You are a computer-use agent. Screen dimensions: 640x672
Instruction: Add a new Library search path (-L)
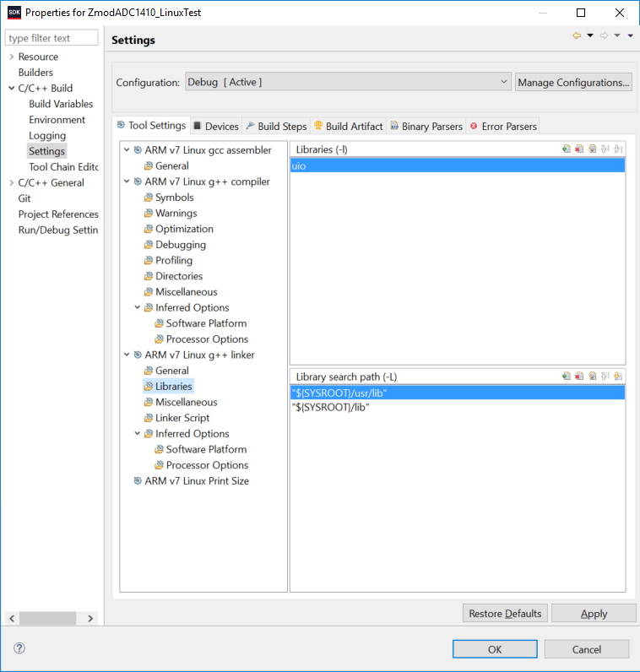567,377
